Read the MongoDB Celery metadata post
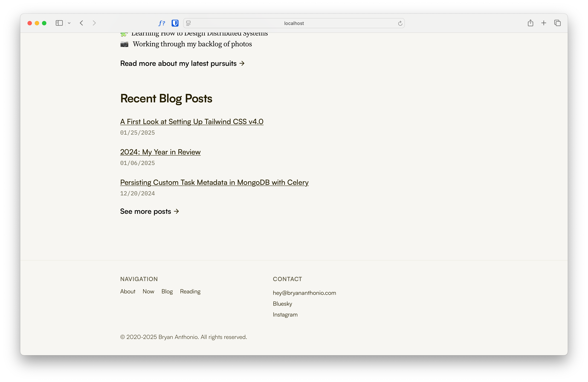Screen dimensions: 588x382 click(214, 182)
